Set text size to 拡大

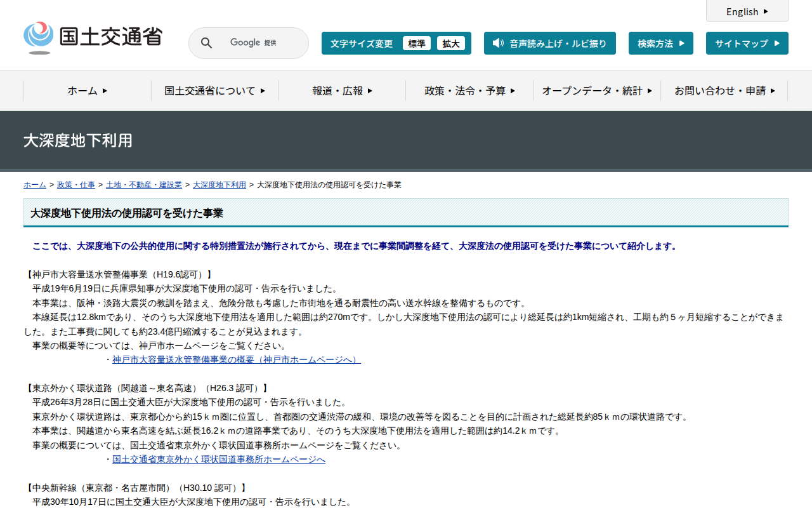coord(450,43)
